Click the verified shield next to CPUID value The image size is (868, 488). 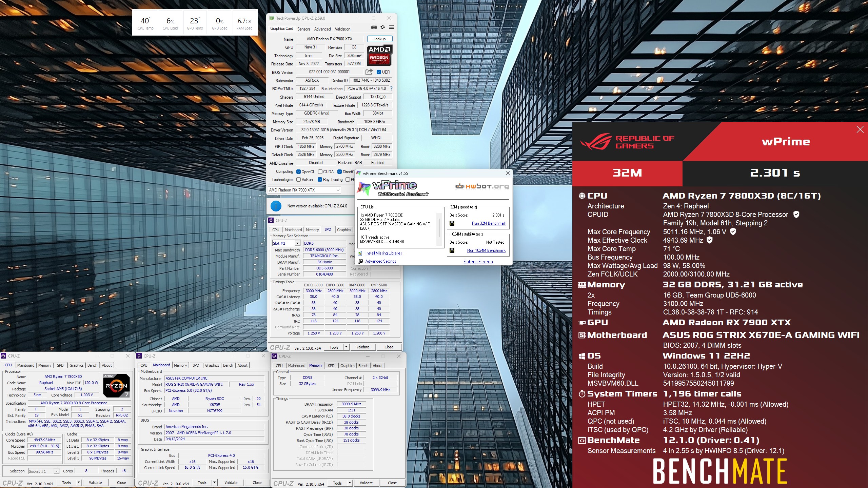[x=796, y=214]
